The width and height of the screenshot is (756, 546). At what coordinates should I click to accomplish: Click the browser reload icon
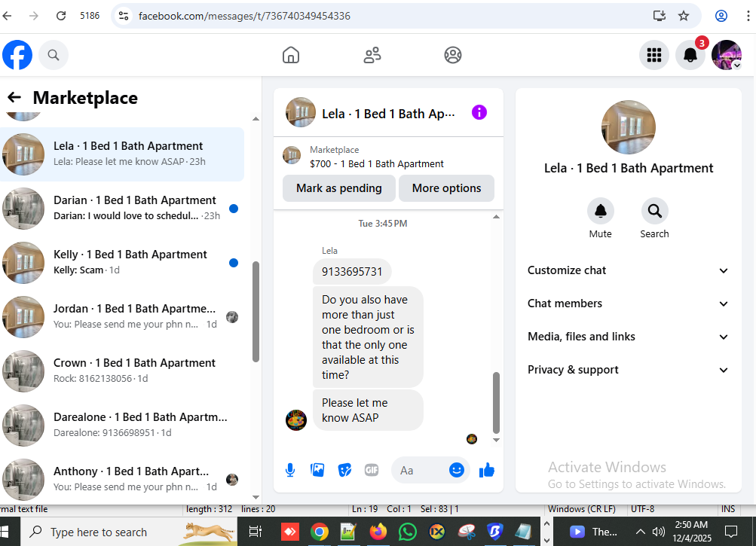point(61,16)
